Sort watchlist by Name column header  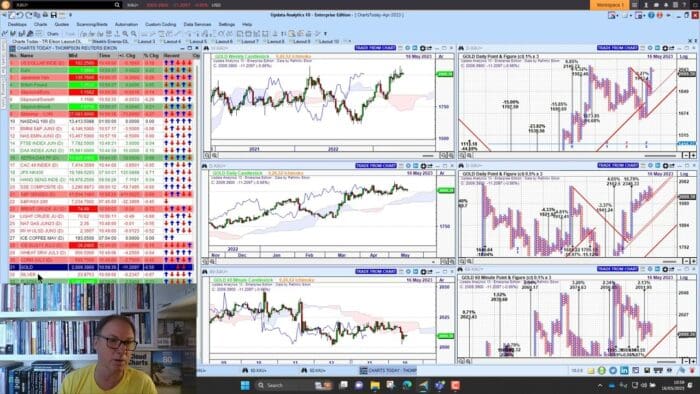pos(27,56)
